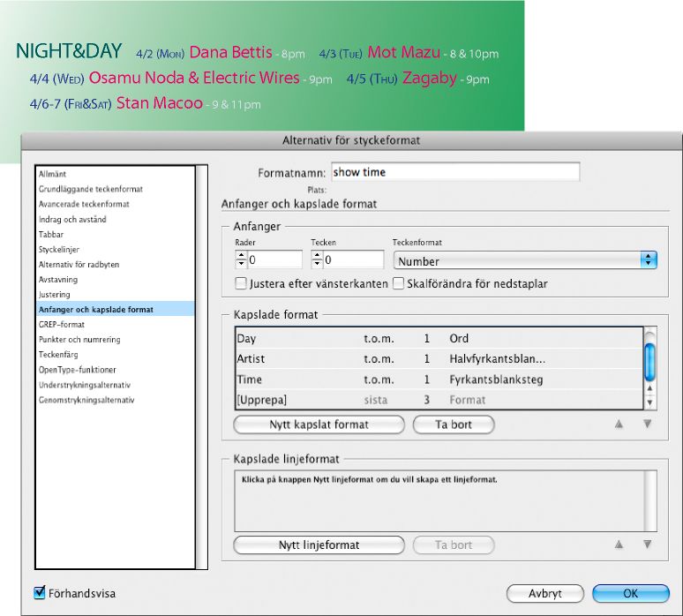
Task: Select the Time nested format row
Action: (x=439, y=379)
